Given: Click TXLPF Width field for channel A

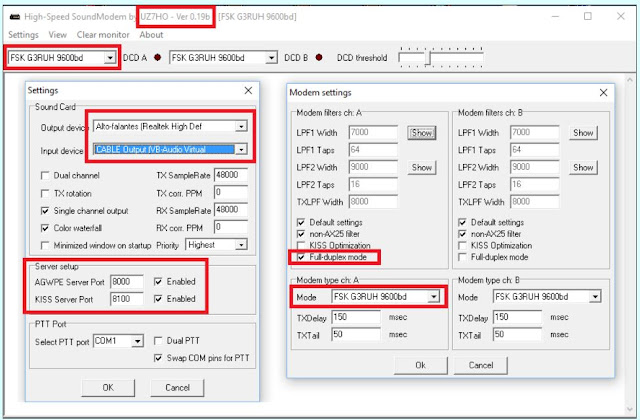Looking at the screenshot, I should pos(373,202).
